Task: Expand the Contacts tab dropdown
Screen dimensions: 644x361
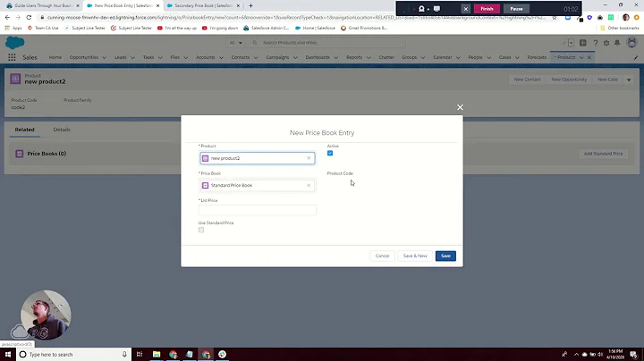Action: [x=256, y=57]
